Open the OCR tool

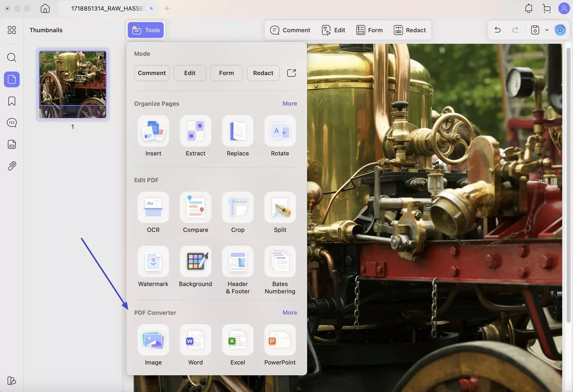tap(153, 213)
